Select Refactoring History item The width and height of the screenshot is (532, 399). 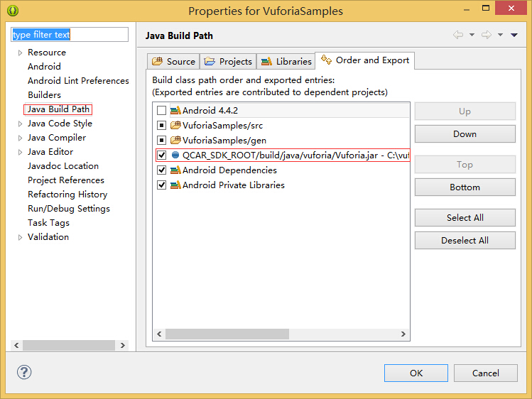click(67, 195)
